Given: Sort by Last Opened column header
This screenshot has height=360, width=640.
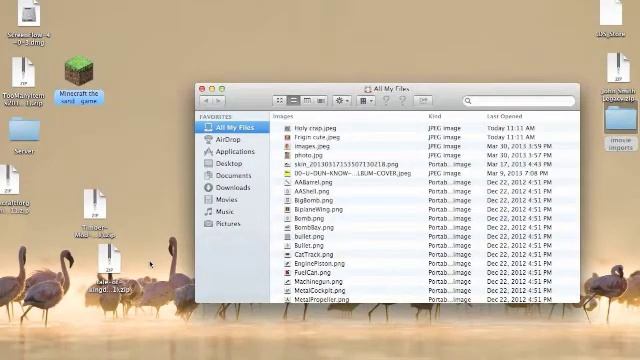Looking at the screenshot, I should pos(504,116).
